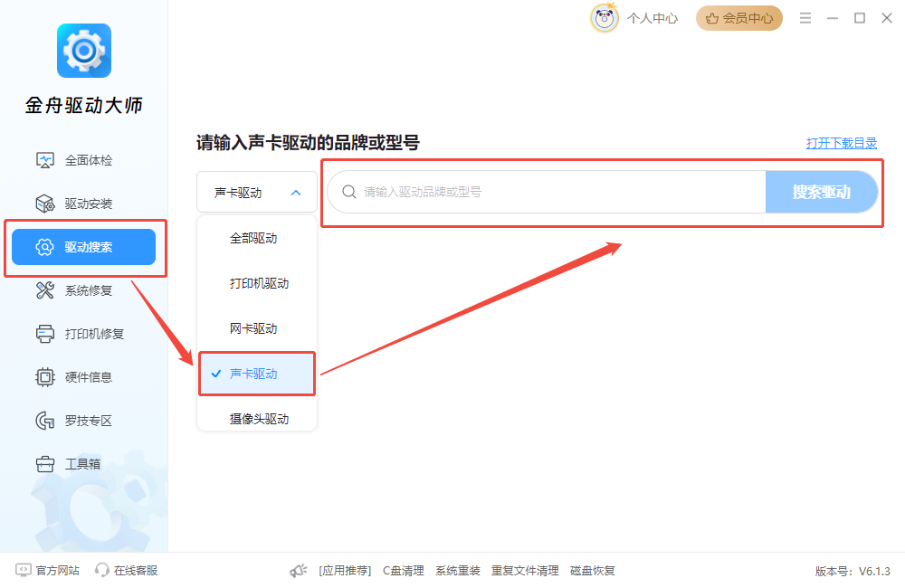Click the 请输入声卡驱动的品牌或型号 heading

pyautogui.click(x=308, y=143)
